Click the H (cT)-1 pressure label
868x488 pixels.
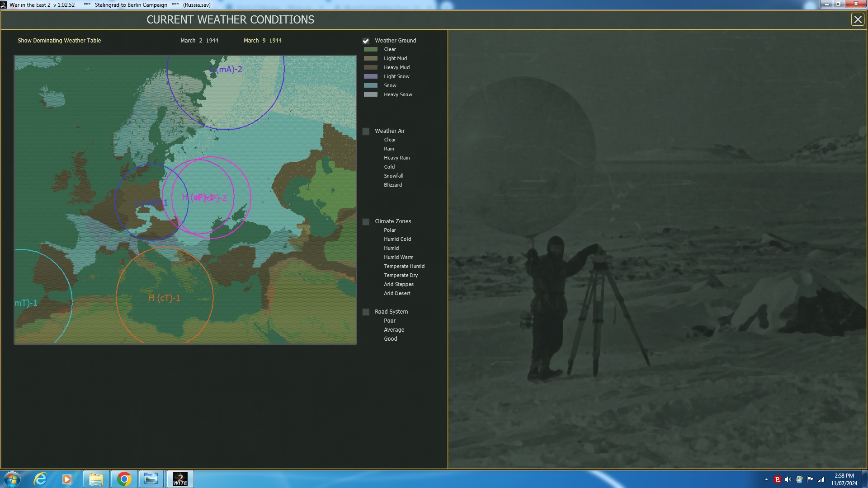[x=164, y=298]
